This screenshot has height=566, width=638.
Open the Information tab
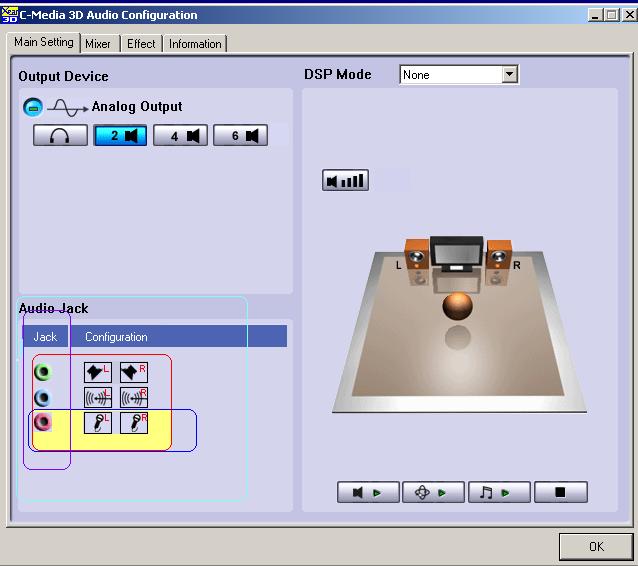[195, 44]
